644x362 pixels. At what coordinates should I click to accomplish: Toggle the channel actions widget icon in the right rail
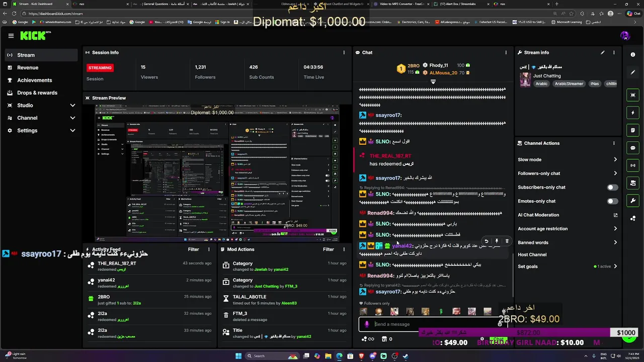(x=633, y=183)
